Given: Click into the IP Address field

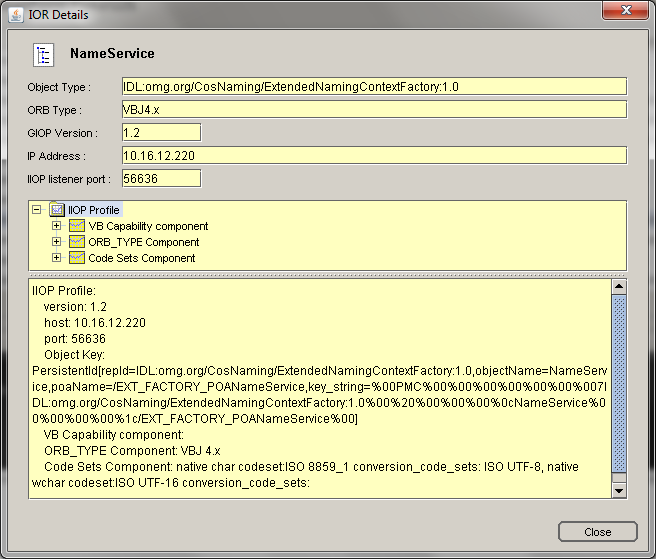Looking at the screenshot, I should pyautogui.click(x=374, y=156).
